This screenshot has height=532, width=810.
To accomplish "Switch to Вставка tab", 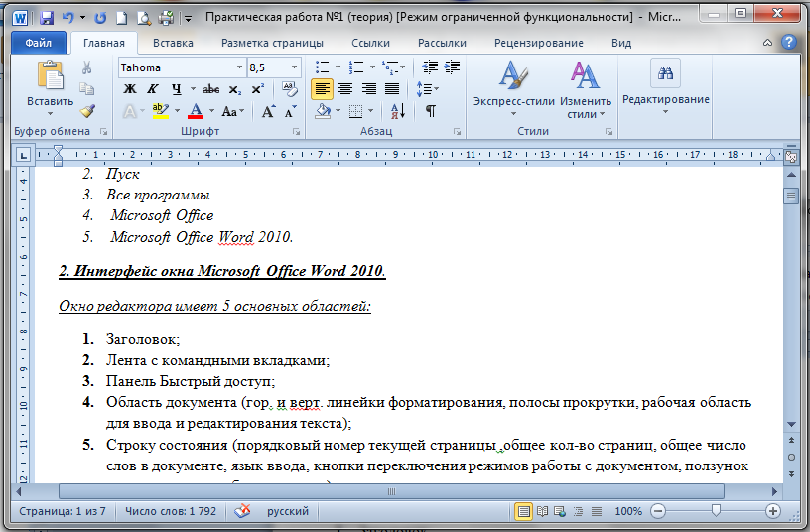I will [173, 43].
